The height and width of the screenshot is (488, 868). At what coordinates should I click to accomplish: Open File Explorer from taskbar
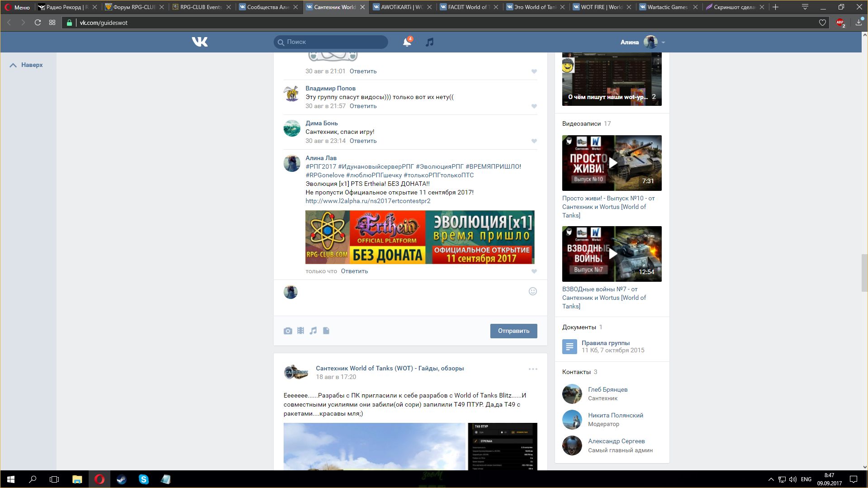tap(77, 479)
